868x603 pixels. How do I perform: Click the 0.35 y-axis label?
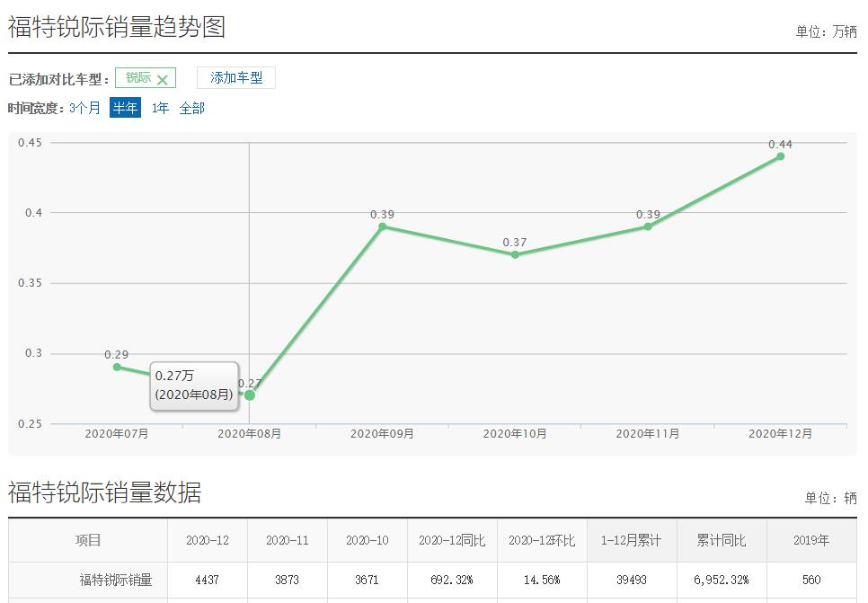pos(30,283)
